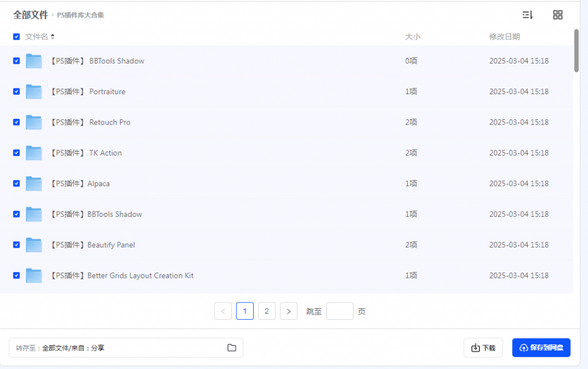Open folder 【PS插件】Alpaca
Image resolution: width=588 pixels, height=369 pixels.
[x=79, y=184]
